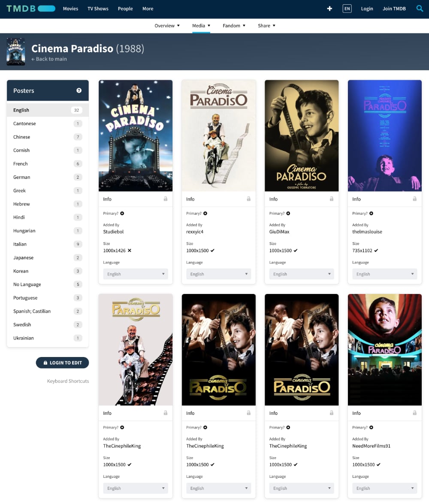
Task: Click the Join TMDB link
Action: tap(394, 9)
